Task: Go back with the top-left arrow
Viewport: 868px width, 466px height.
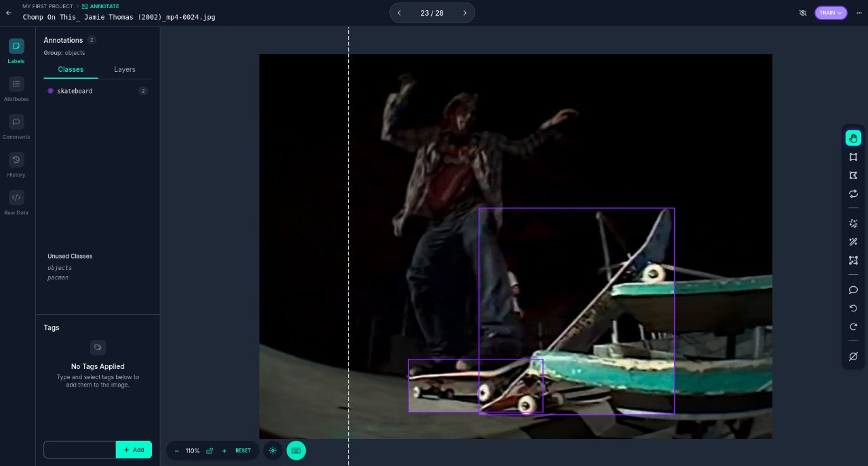Action: (x=8, y=13)
